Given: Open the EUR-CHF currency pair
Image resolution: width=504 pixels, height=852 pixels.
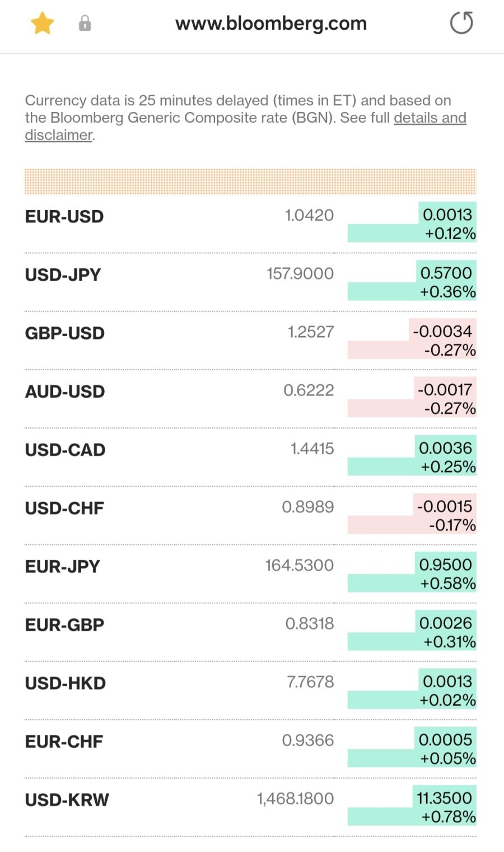Looking at the screenshot, I should click(x=64, y=742).
